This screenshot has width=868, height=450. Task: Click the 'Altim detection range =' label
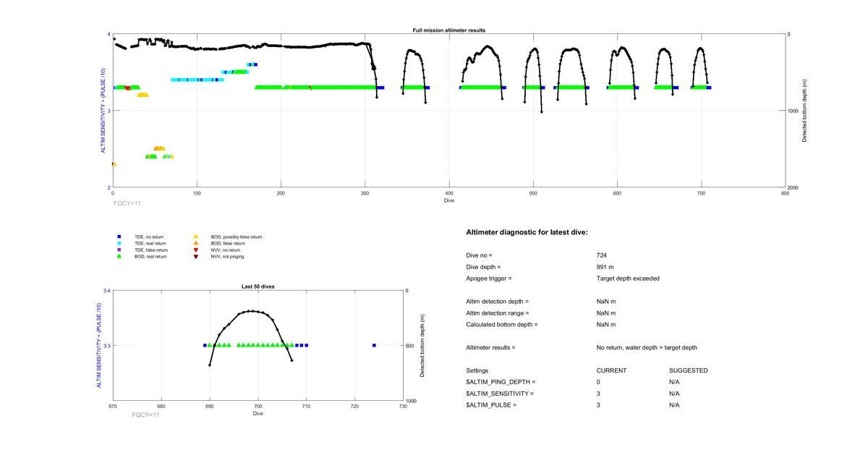click(x=498, y=313)
